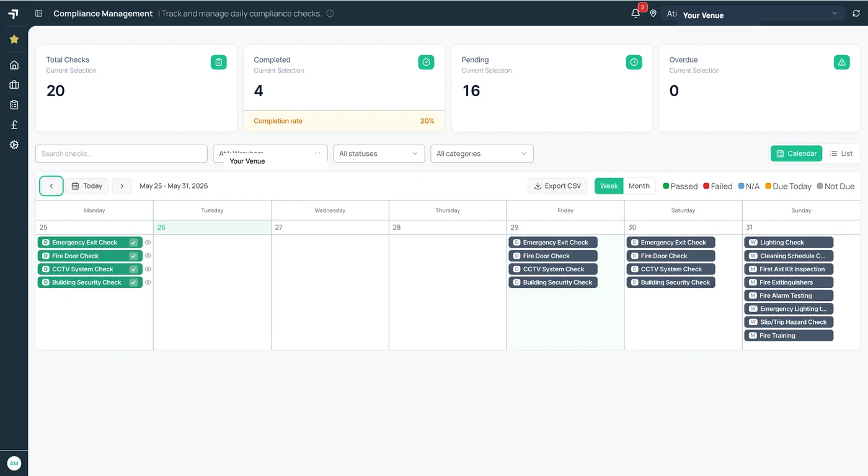Click the info icon next to description
The height and width of the screenshot is (476, 868).
click(x=330, y=13)
